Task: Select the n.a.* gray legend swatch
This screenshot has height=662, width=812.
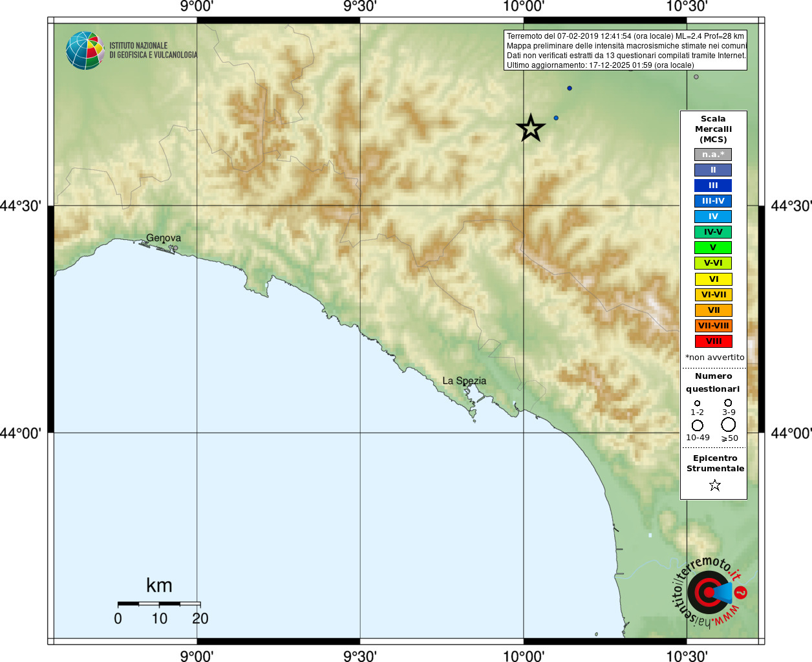Action: point(713,155)
